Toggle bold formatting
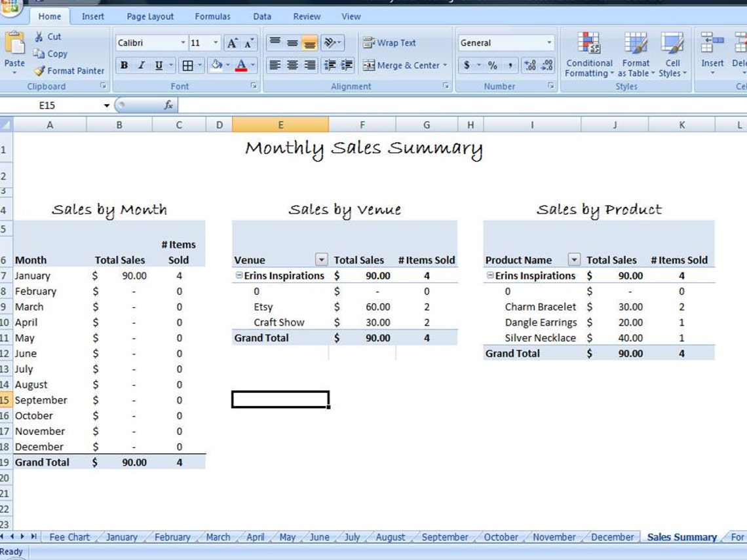The width and height of the screenshot is (747, 560). pos(125,65)
